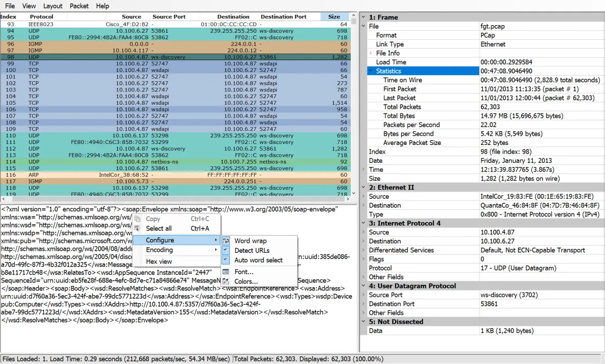This screenshot has width=605, height=364.
Task: Click the fgt.pcap file name value
Action: [x=492, y=26]
